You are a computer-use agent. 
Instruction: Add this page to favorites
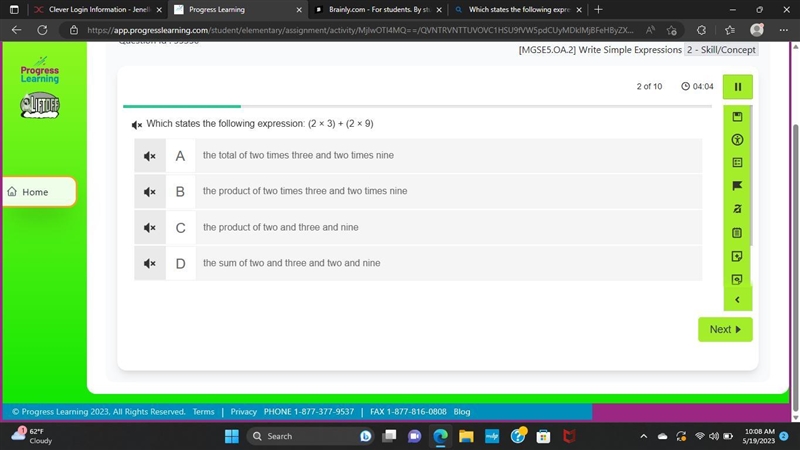point(671,30)
